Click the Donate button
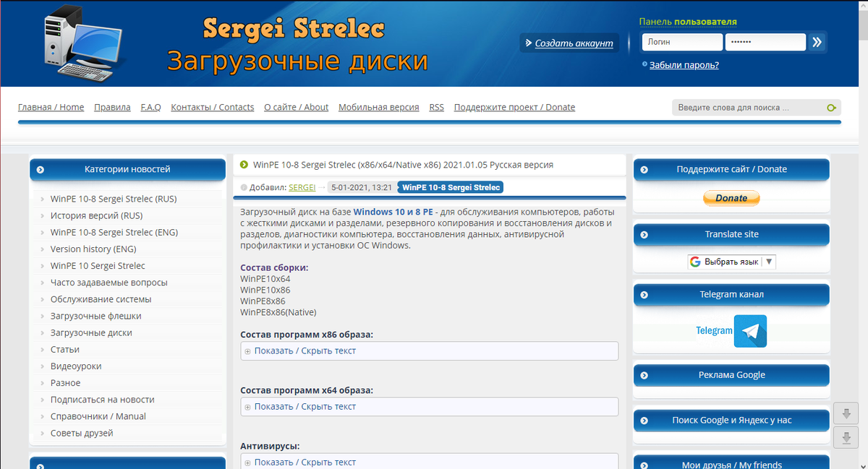Image resolution: width=868 pixels, height=469 pixels. pyautogui.click(x=731, y=197)
